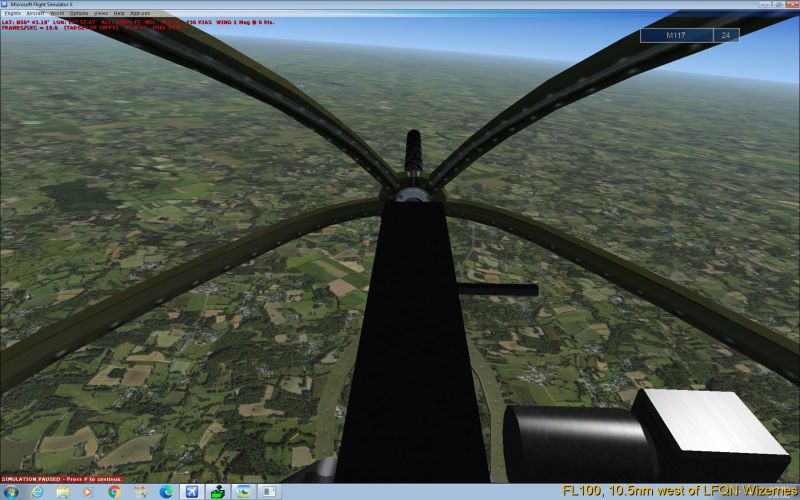800x500 pixels.
Task: Click the M117 field in overlay box
Action: point(677,35)
